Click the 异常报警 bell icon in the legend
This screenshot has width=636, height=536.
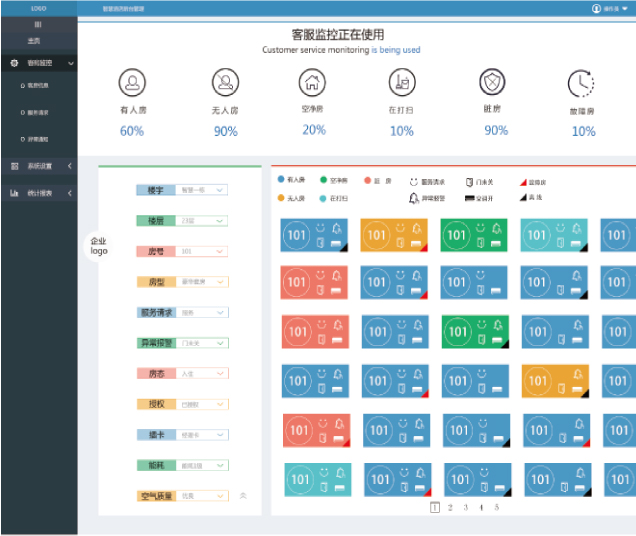click(413, 198)
